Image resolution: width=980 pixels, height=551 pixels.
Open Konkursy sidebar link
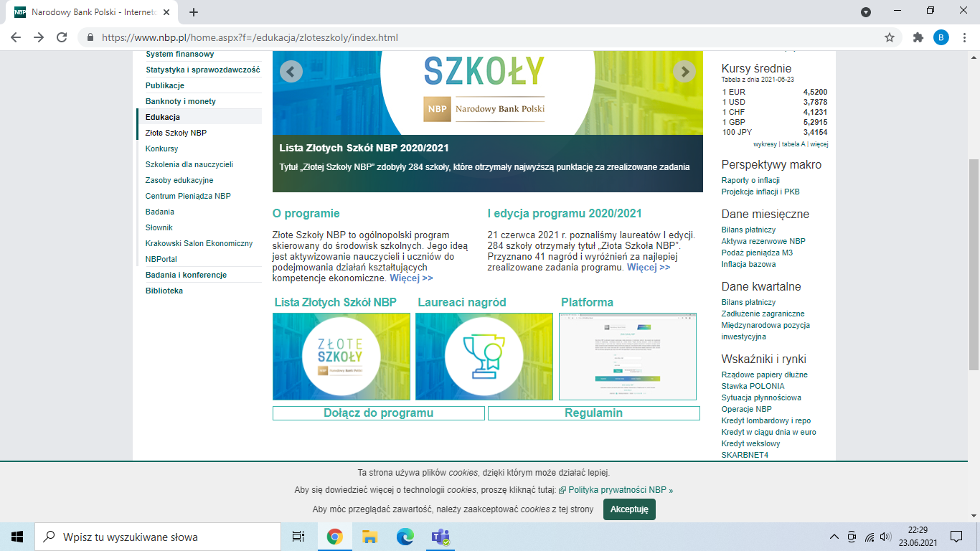pyautogui.click(x=161, y=149)
